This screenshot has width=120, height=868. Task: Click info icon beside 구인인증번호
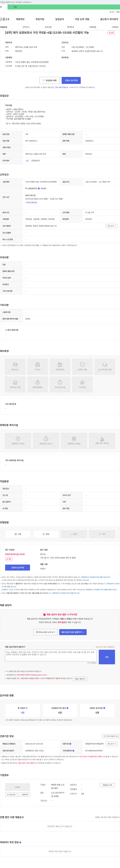73,750
